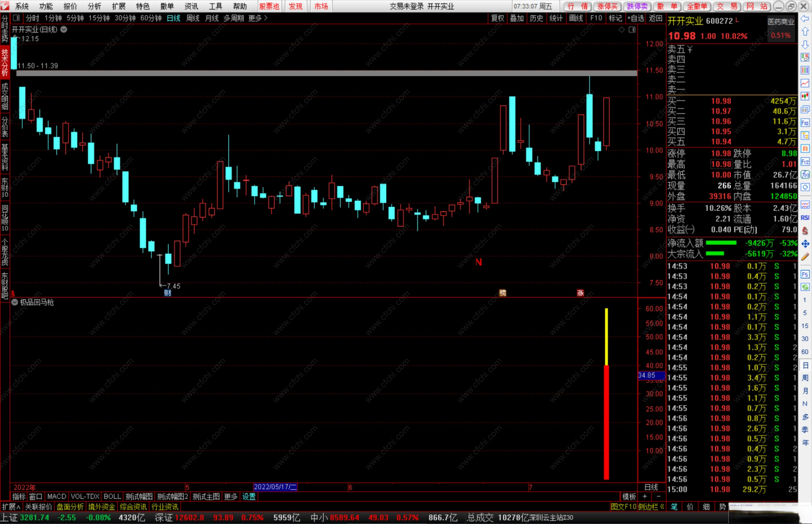Viewport: 812px width, 524px height.
Task: Click the left arrow back icon
Action: pyautogui.click(x=805, y=19)
